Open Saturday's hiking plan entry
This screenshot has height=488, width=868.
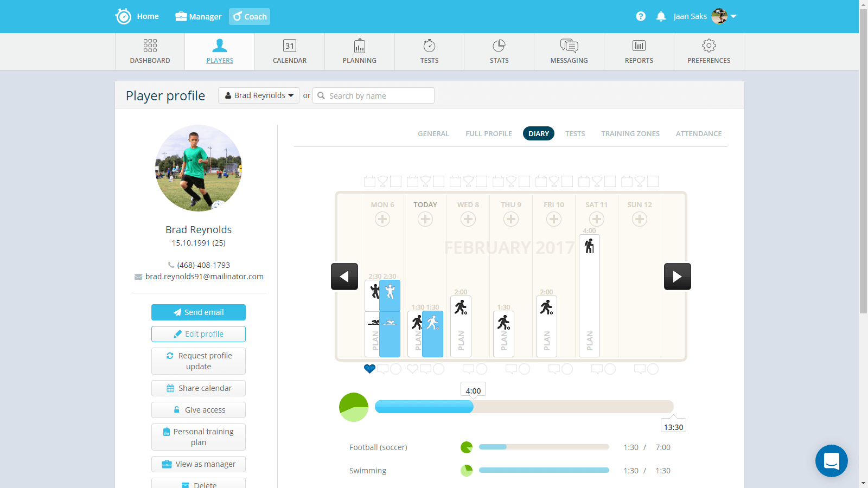pyautogui.click(x=589, y=296)
